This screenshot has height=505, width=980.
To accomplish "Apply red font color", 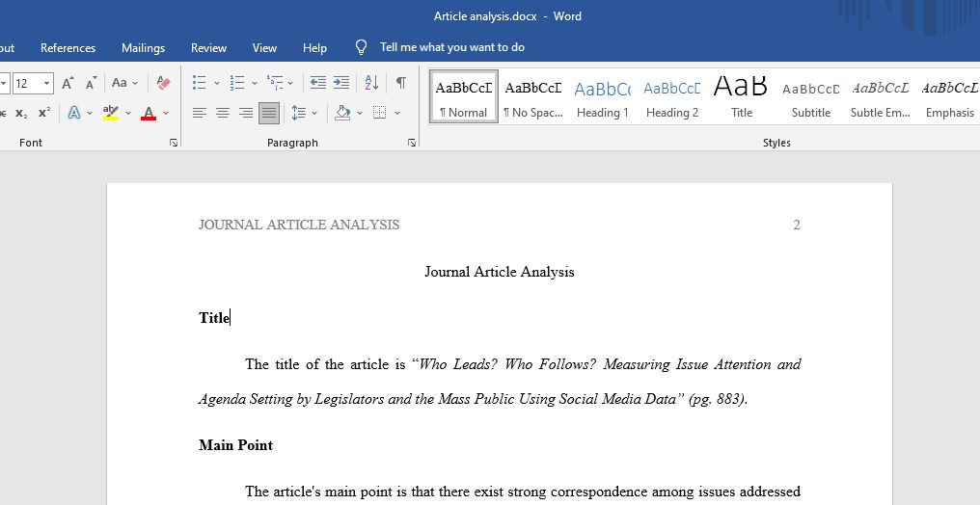I will [149, 113].
